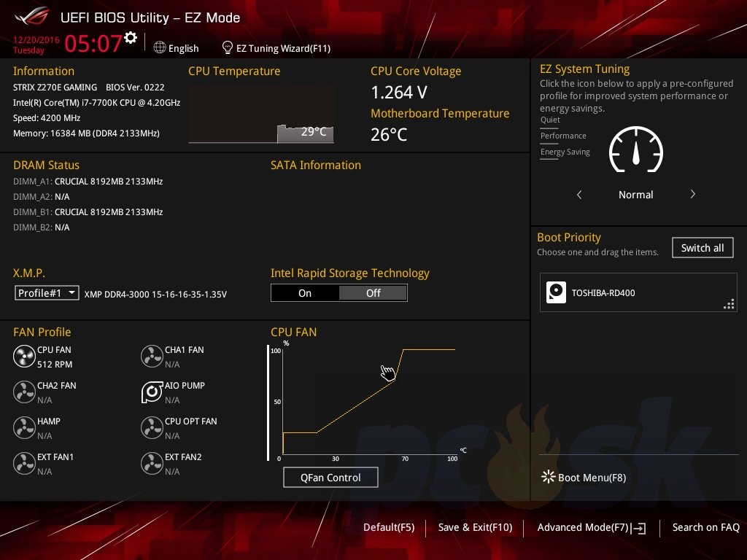Click the DRAM Status heading
Viewport: 747px width, 560px height.
[x=46, y=166]
